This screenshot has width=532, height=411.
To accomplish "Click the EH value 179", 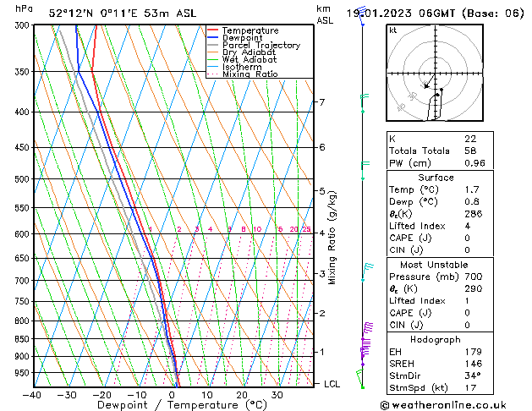I will click(474, 352).
